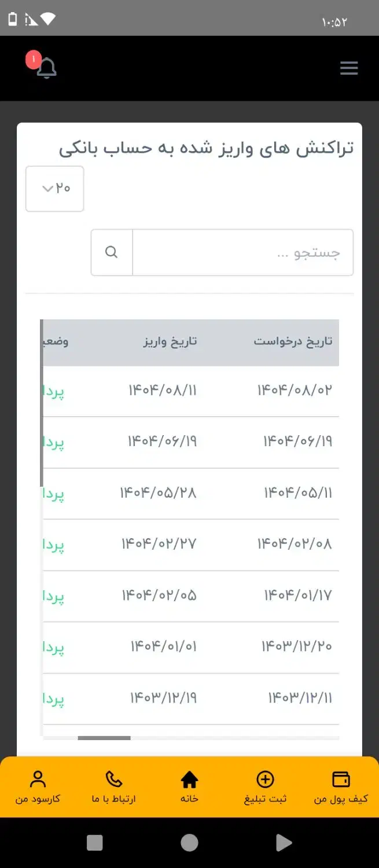Open ارتباط با ما phone icon
Image resolution: width=379 pixels, height=868 pixels.
[x=113, y=779]
